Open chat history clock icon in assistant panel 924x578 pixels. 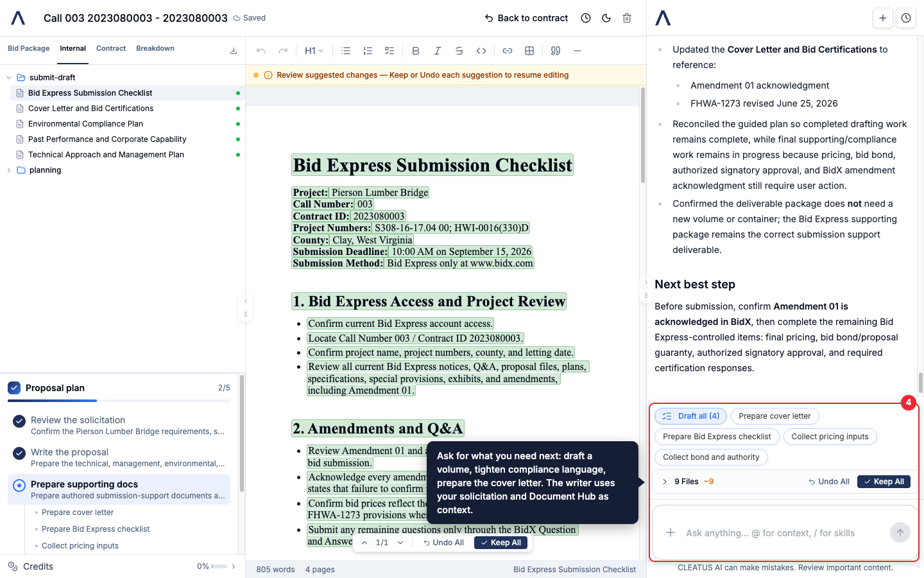pyautogui.click(x=906, y=18)
